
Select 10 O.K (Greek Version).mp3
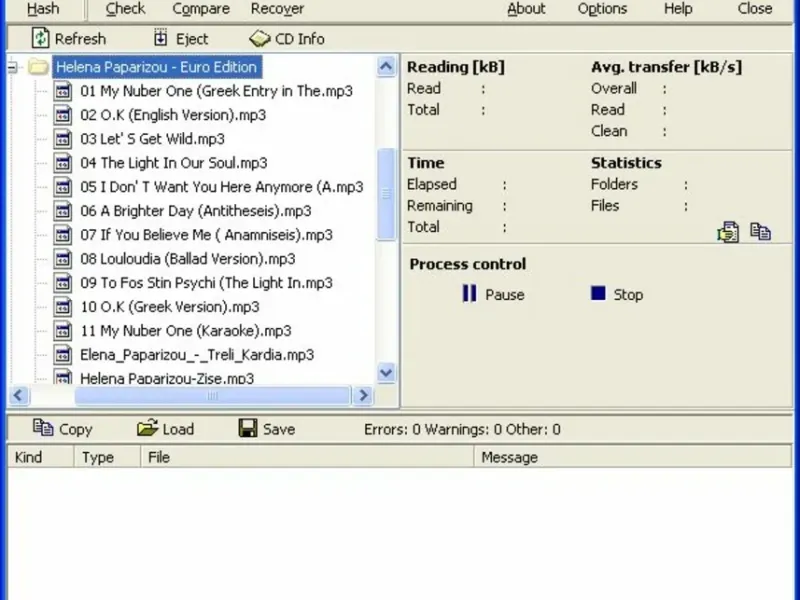click(169, 307)
